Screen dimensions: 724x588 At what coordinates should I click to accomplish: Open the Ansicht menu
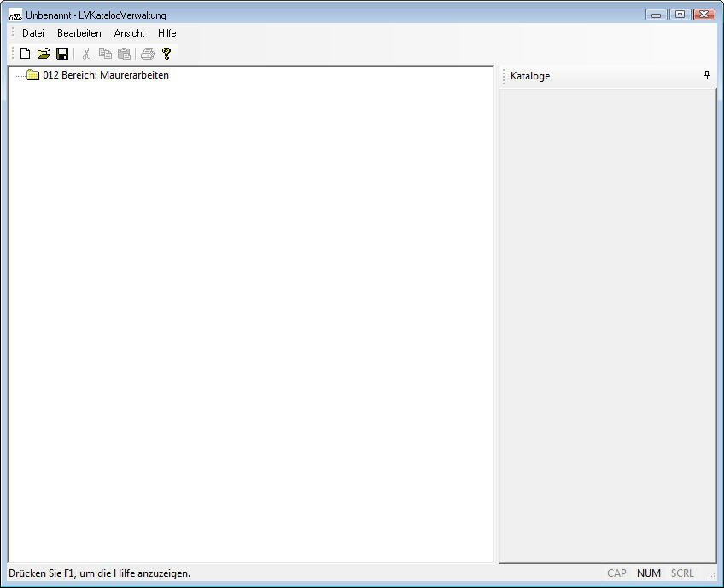coord(129,33)
